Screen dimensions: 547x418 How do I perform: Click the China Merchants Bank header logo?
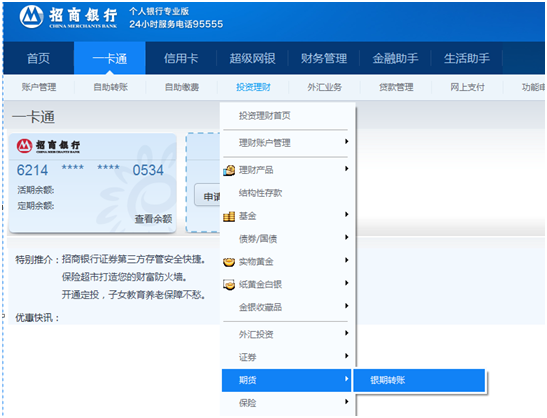68,17
